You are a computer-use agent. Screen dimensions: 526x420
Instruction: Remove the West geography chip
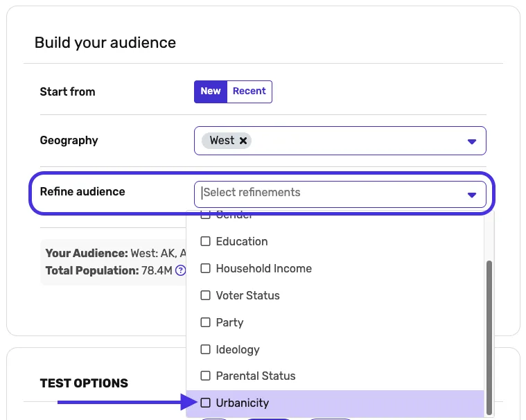[x=243, y=141]
